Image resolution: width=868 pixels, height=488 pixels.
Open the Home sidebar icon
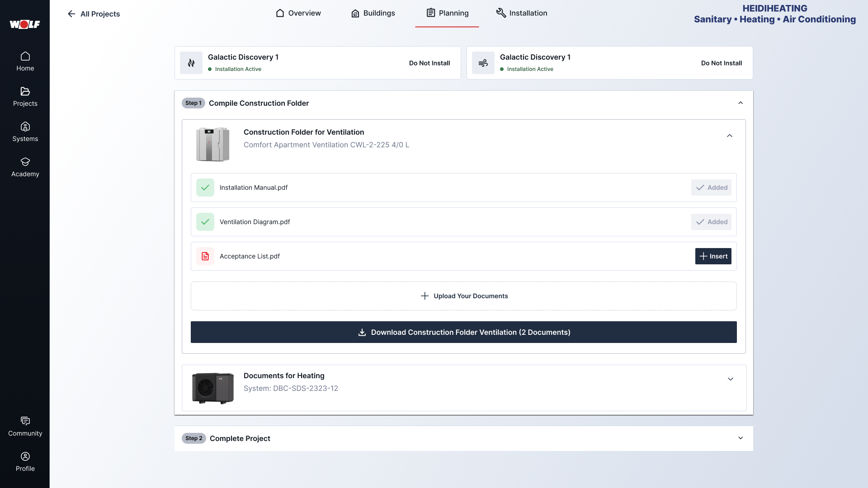pyautogui.click(x=25, y=61)
